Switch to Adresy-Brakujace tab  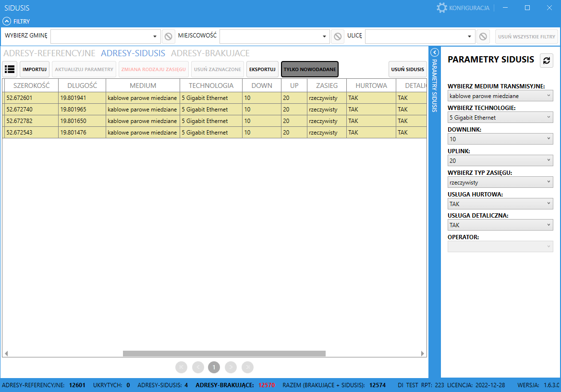click(210, 53)
